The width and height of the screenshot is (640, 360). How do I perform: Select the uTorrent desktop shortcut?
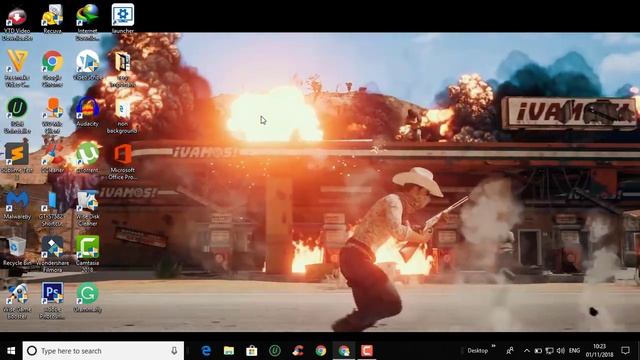pyautogui.click(x=87, y=158)
